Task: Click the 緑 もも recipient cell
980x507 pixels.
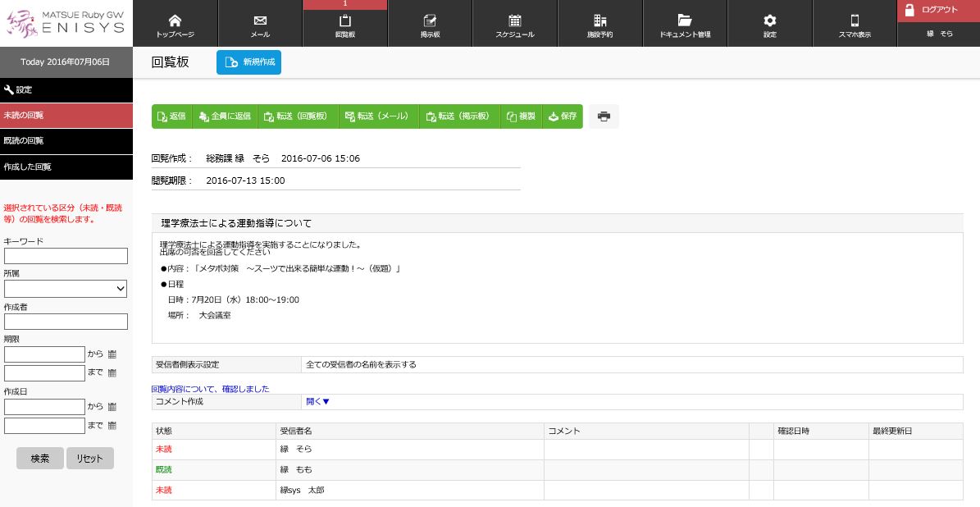Action: click(410, 470)
